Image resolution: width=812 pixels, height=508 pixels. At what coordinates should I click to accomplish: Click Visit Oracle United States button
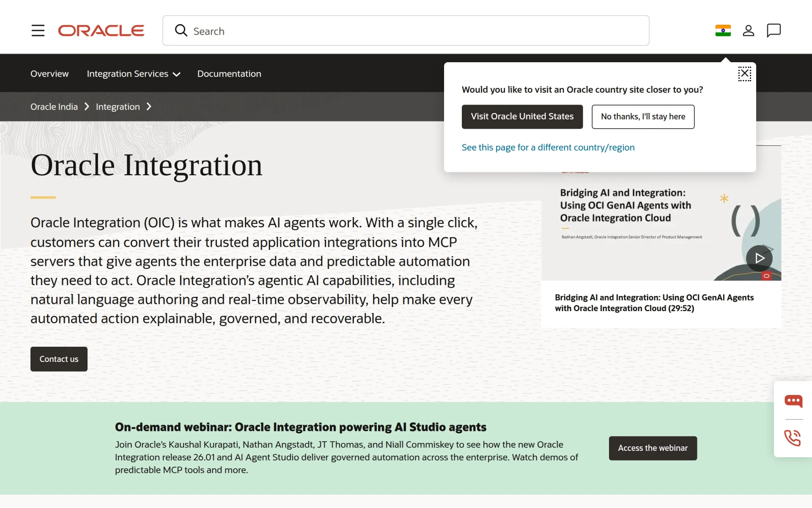[522, 116]
